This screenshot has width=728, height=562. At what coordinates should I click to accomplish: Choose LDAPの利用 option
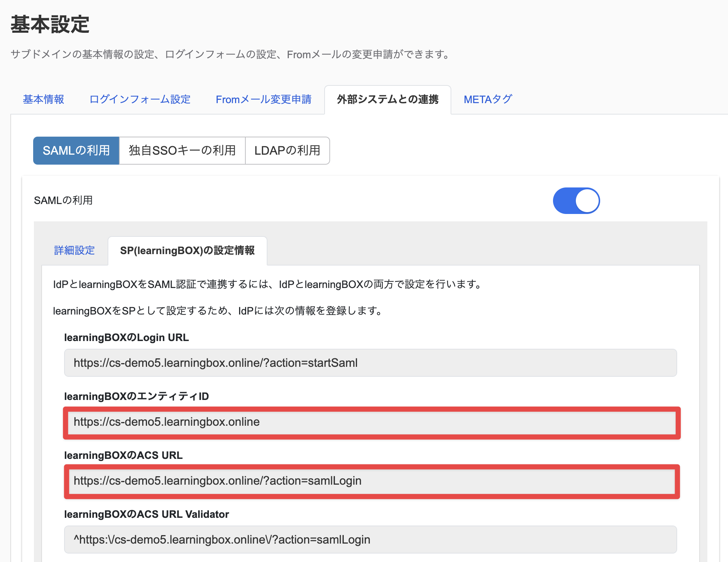[x=287, y=151]
